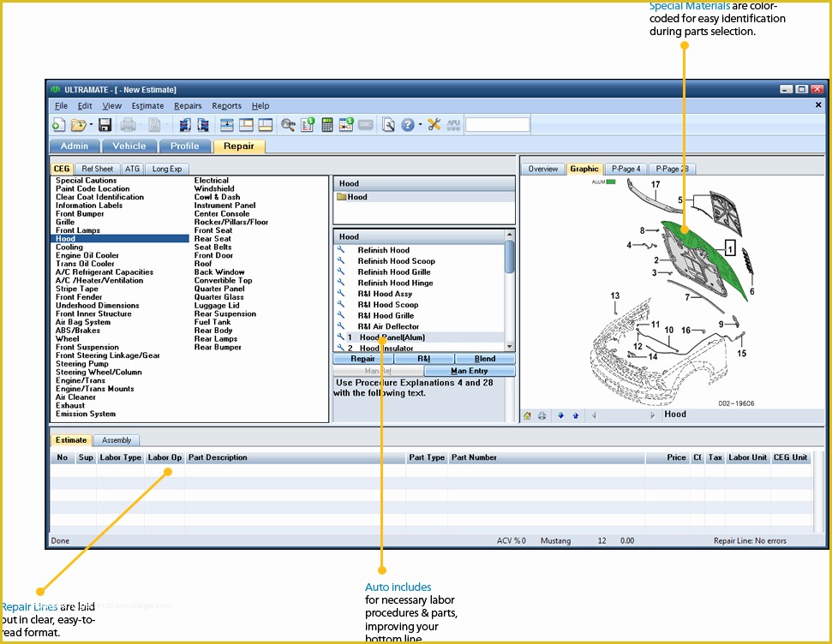The height and width of the screenshot is (644, 832).
Task: Click the document with wrench toolbar icon
Action: tap(388, 125)
